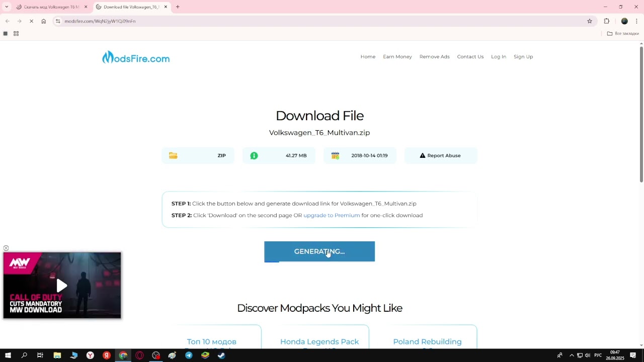
Task: Switch the РУС input language
Action: (x=598, y=355)
